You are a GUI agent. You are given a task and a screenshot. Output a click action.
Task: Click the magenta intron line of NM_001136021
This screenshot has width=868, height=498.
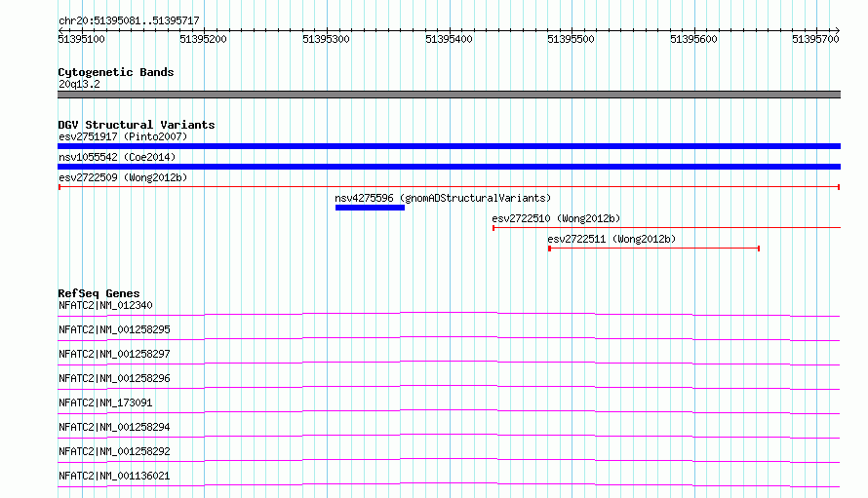pos(449,483)
